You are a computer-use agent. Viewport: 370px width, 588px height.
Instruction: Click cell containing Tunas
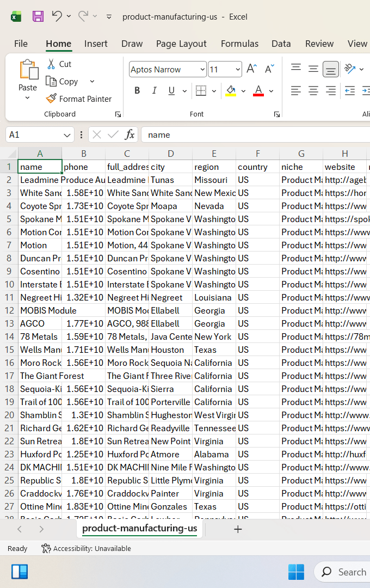pyautogui.click(x=170, y=180)
